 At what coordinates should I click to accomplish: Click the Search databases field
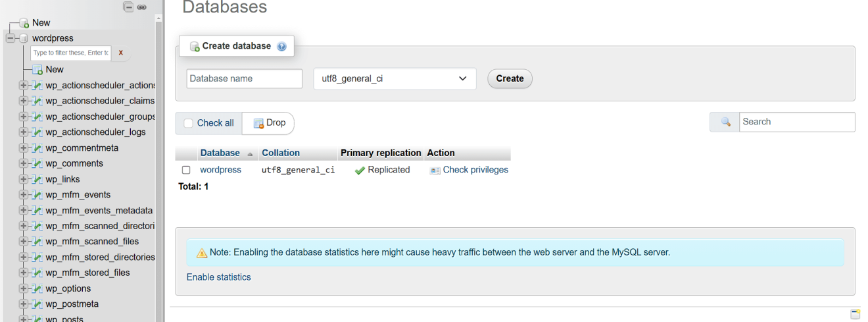pos(797,122)
